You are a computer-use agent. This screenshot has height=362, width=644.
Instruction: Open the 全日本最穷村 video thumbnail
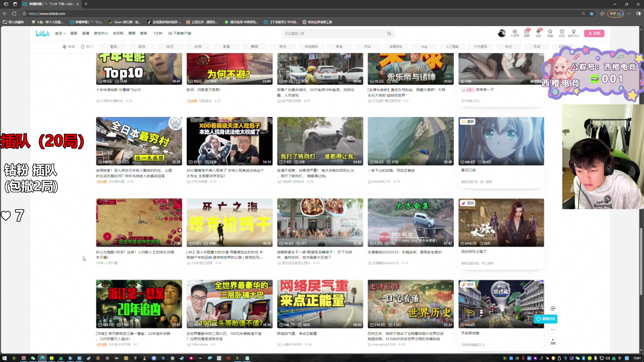click(x=139, y=141)
